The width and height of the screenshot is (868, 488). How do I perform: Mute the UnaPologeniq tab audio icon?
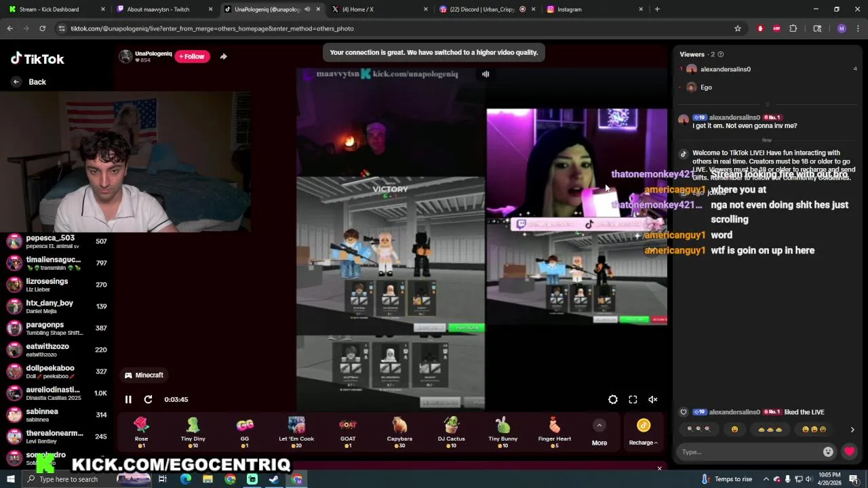pos(307,9)
